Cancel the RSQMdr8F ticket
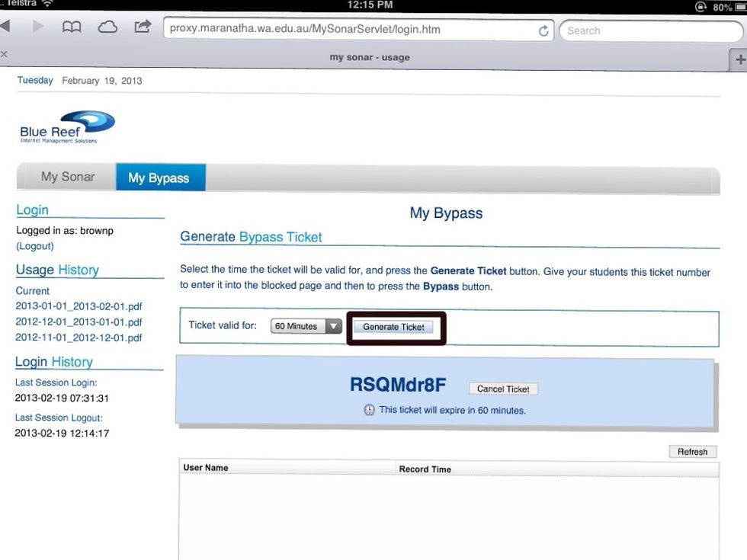Viewport: 747px width, 560px height. point(503,389)
